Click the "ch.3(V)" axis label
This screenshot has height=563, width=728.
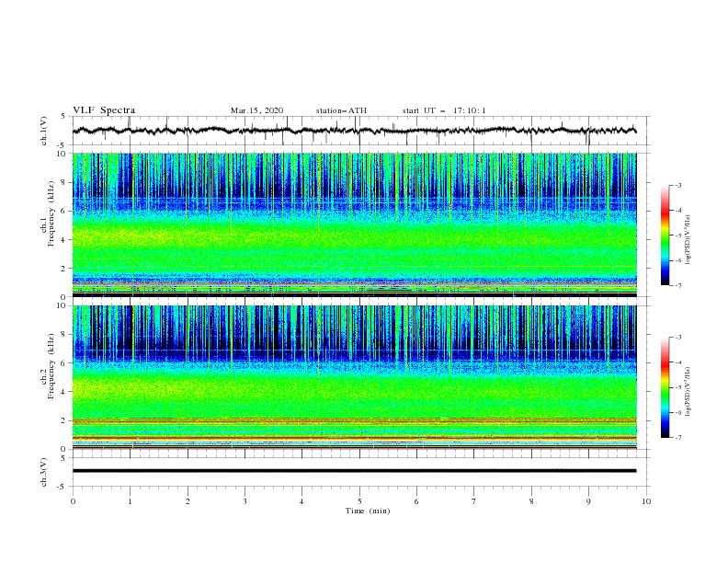(x=44, y=472)
